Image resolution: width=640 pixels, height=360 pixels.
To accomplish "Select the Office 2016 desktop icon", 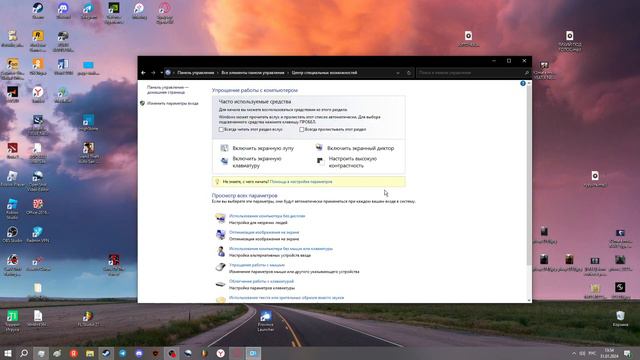I will 38,207.
